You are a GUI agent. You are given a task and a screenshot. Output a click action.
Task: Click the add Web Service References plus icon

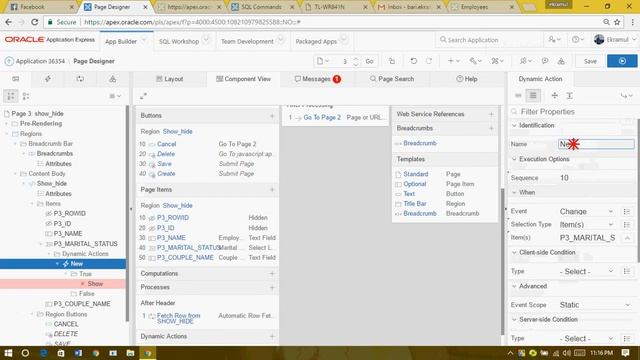[x=491, y=114]
